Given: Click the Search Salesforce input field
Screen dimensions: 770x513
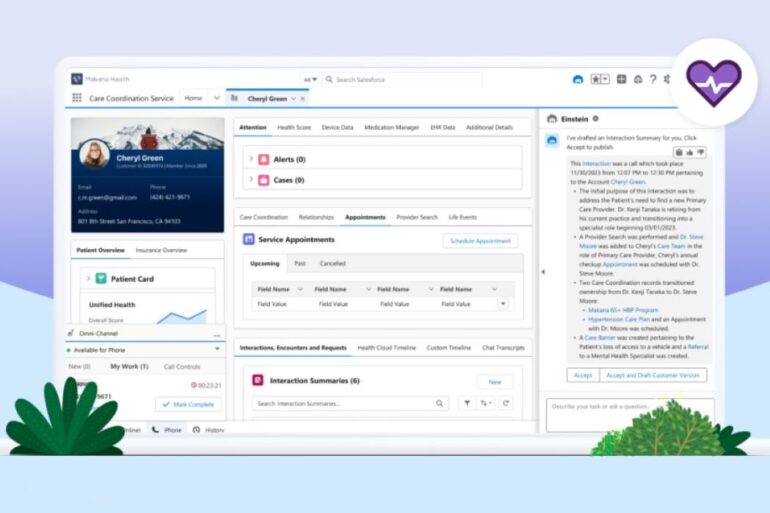Looking at the screenshot, I should coord(405,79).
